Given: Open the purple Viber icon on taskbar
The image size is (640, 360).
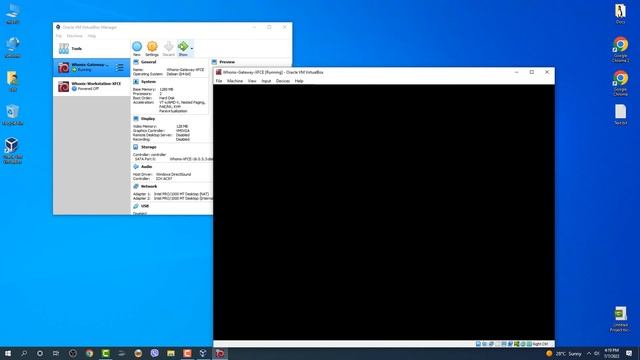Looking at the screenshot, I should click(154, 353).
